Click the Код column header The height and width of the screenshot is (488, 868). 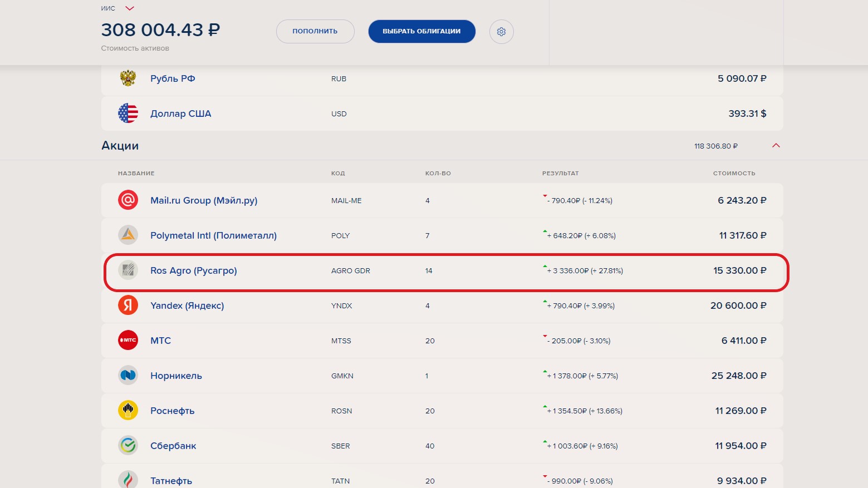pos(338,173)
